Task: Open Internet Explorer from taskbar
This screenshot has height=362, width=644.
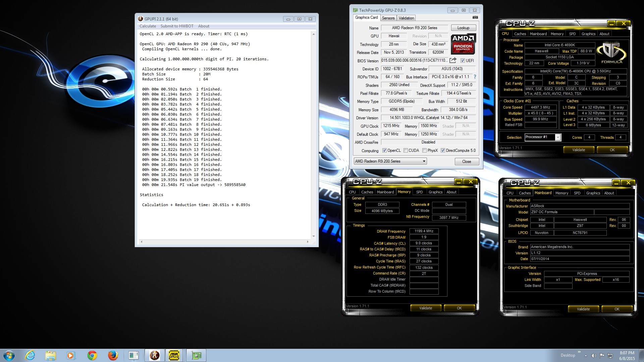Action: [x=30, y=355]
